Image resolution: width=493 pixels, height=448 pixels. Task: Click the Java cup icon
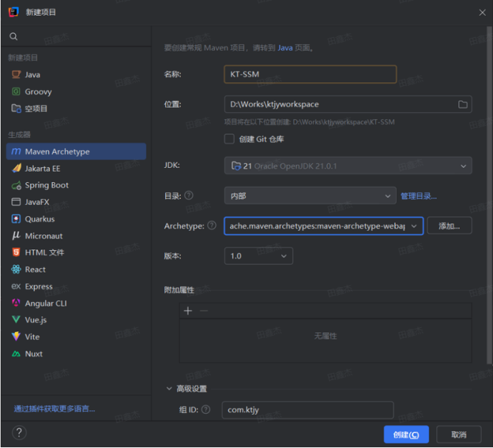click(x=16, y=74)
